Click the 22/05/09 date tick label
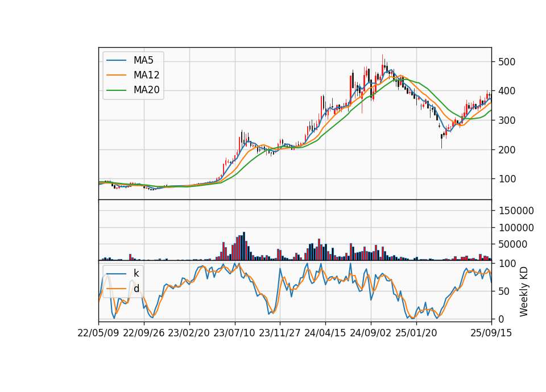The image size is (546, 392). pos(98,333)
